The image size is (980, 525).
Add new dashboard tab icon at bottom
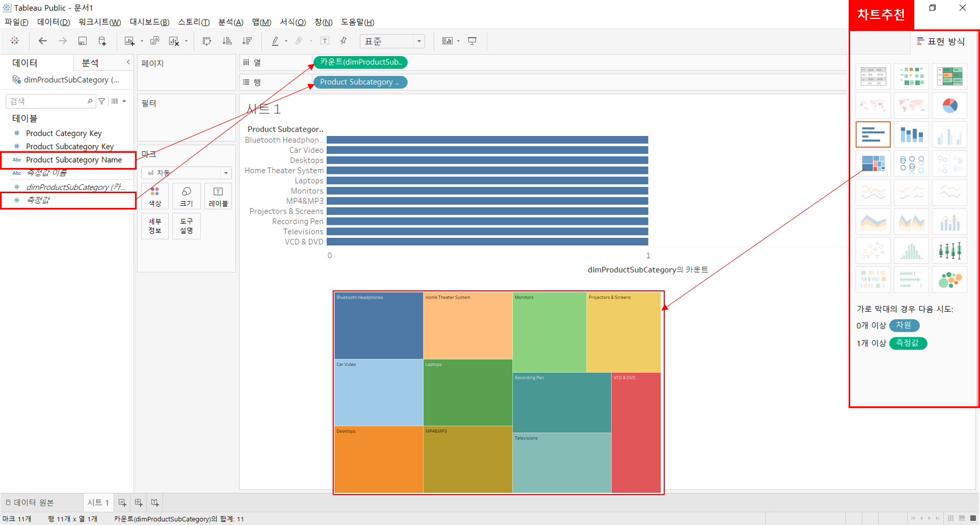coord(139,502)
